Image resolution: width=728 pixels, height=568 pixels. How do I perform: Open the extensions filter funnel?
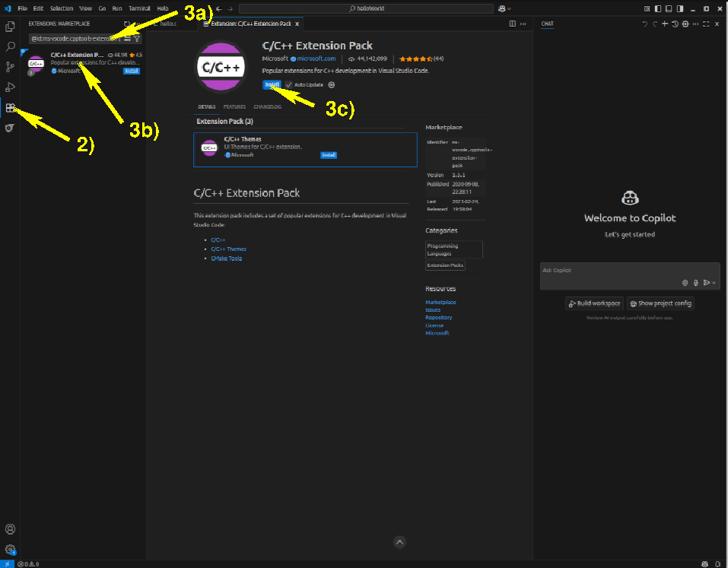pos(137,39)
